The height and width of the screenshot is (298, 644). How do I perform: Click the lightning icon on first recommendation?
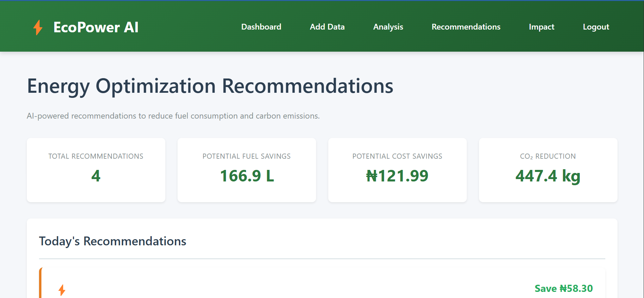[62, 290]
